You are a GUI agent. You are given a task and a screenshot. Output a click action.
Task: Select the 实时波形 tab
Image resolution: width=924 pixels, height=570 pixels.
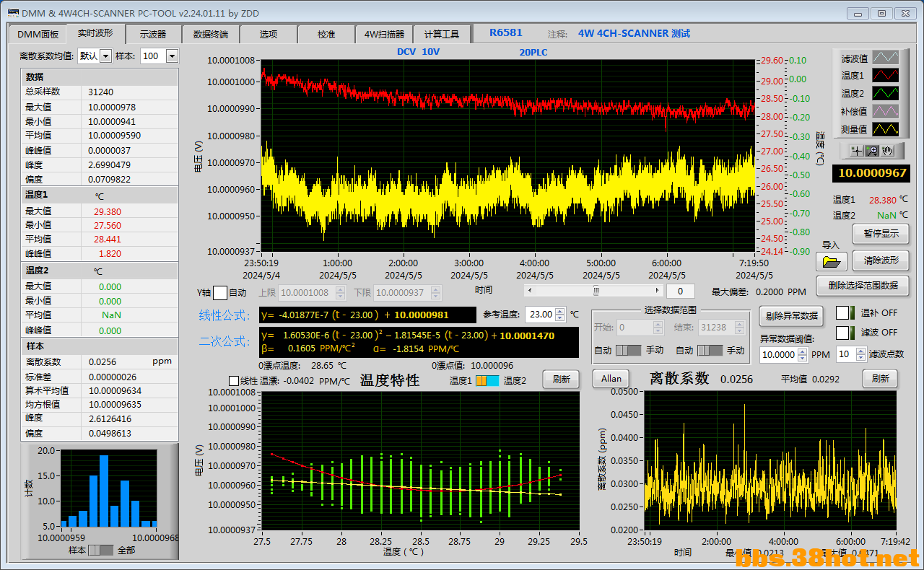tap(95, 33)
